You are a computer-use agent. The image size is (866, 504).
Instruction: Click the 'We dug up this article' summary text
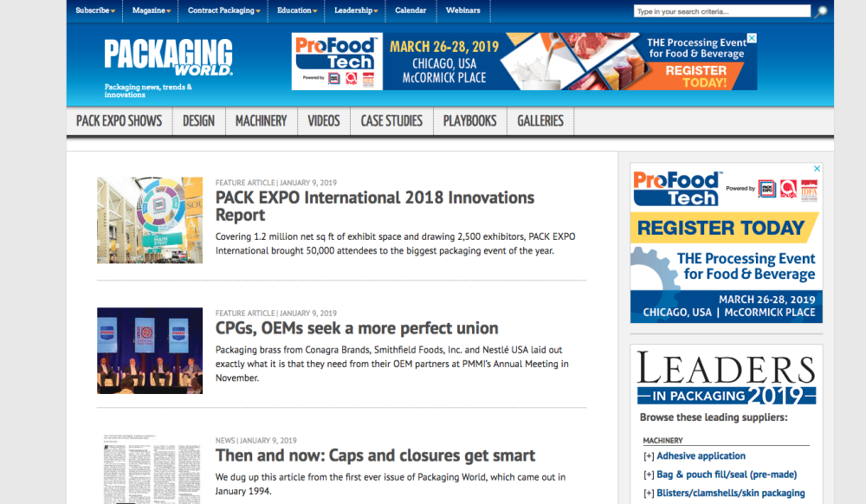(x=391, y=484)
